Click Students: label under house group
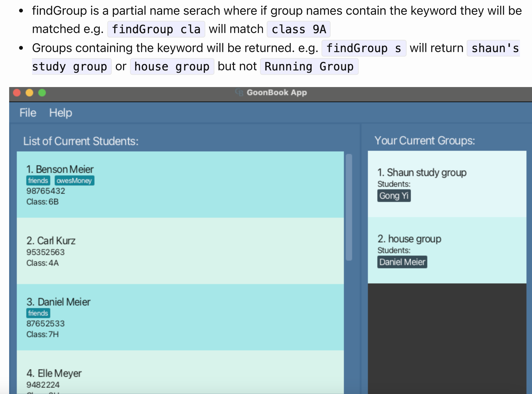This screenshot has height=394, width=532. point(394,251)
